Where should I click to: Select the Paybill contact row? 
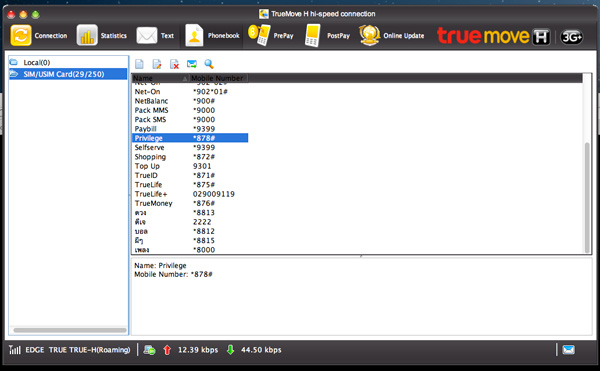click(190, 129)
